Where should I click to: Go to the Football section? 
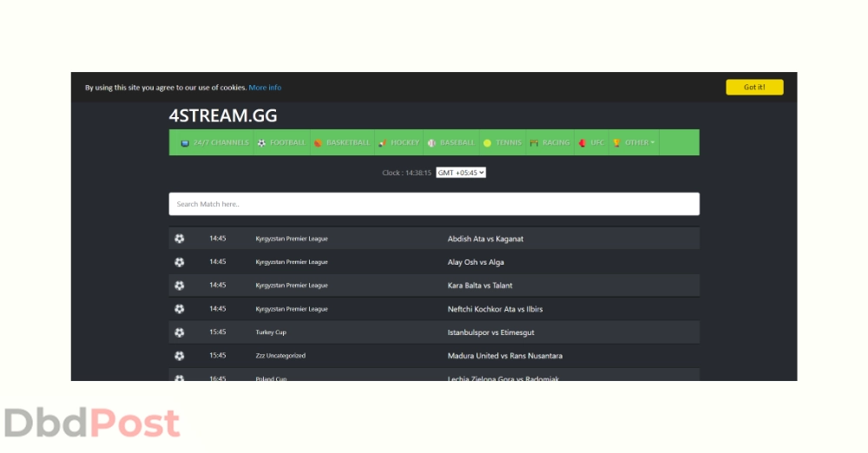coord(282,143)
